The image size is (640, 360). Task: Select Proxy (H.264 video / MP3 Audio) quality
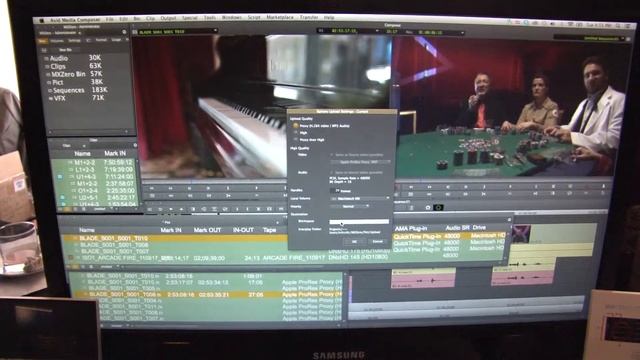click(296, 126)
